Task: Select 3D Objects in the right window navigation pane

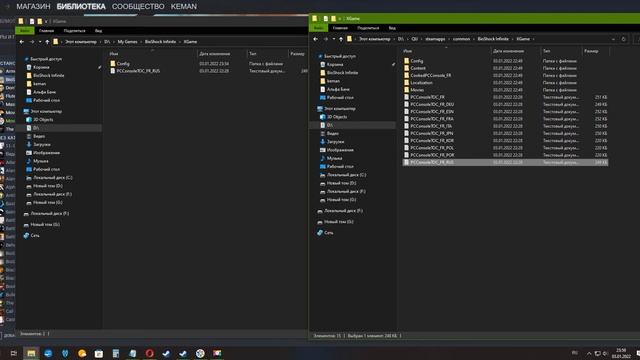Action: [337, 117]
